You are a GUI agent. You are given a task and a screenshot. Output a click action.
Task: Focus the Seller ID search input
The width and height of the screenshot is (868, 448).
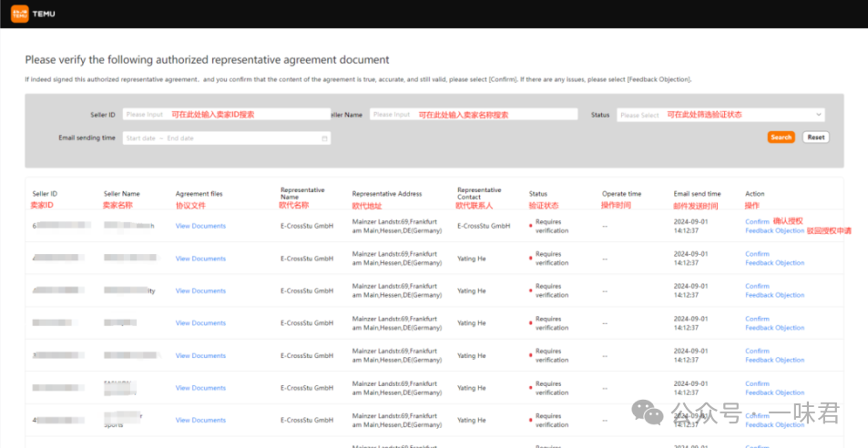tap(227, 115)
